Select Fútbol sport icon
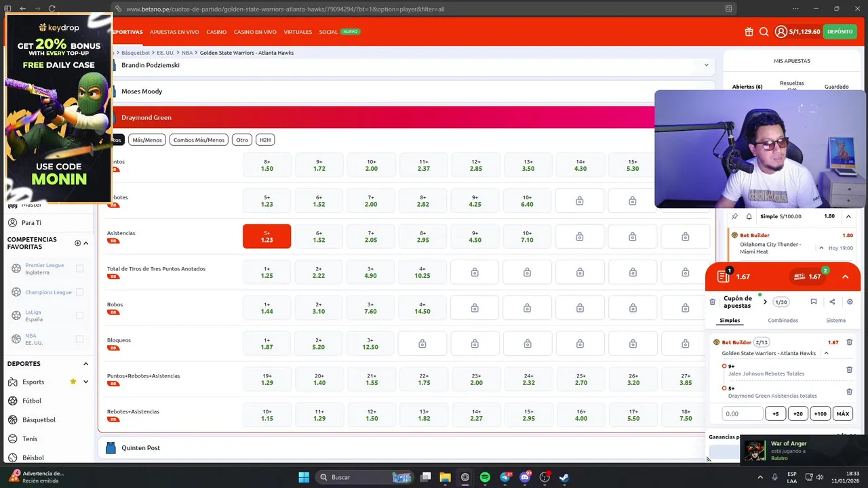The image size is (868, 488). (x=13, y=401)
